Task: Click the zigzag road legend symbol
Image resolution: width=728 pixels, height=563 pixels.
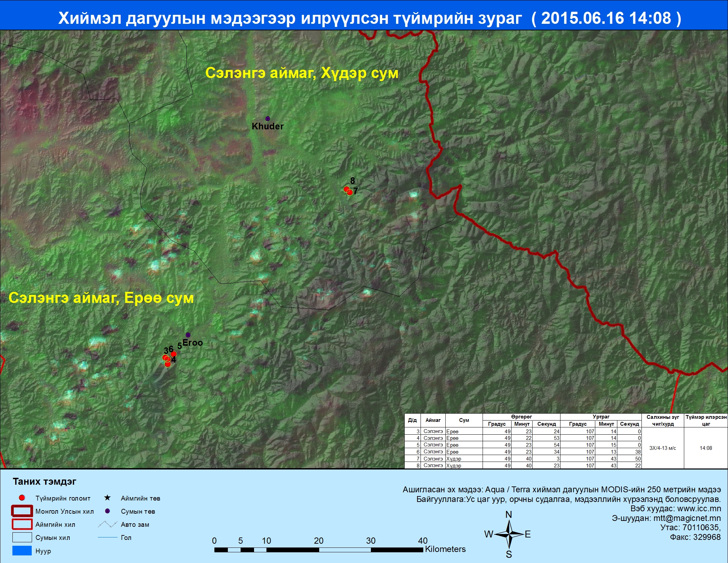Action: (107, 524)
